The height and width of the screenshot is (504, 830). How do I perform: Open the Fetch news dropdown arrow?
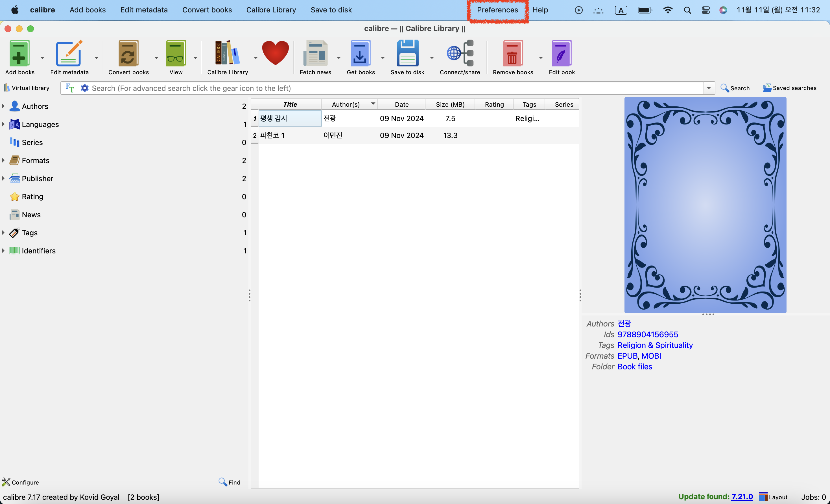point(339,58)
